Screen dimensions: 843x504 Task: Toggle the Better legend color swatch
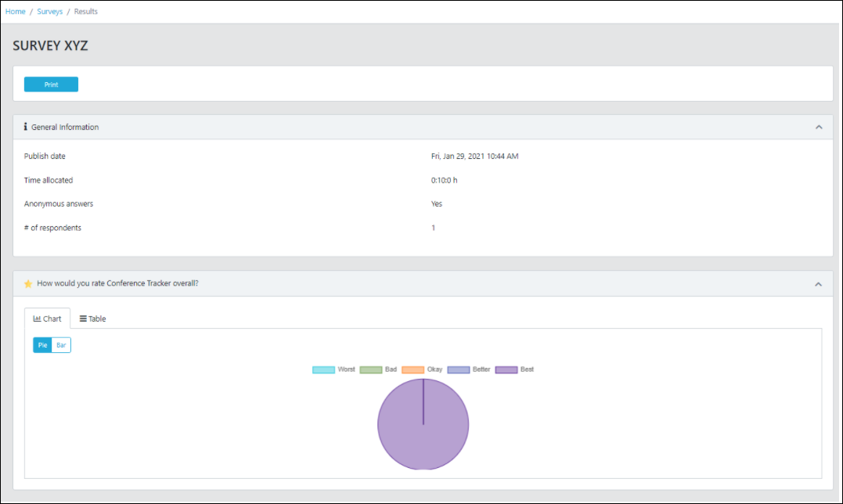(459, 369)
